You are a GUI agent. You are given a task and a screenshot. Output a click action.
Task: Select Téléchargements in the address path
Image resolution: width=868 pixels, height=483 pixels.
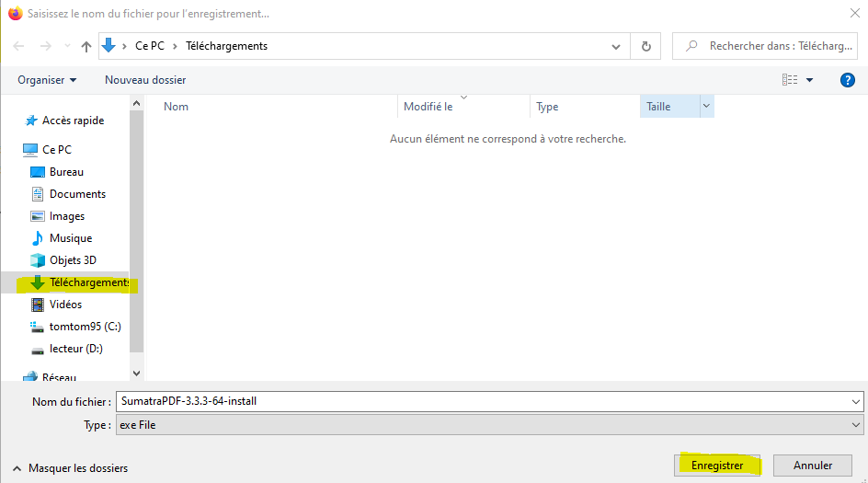[226, 46]
